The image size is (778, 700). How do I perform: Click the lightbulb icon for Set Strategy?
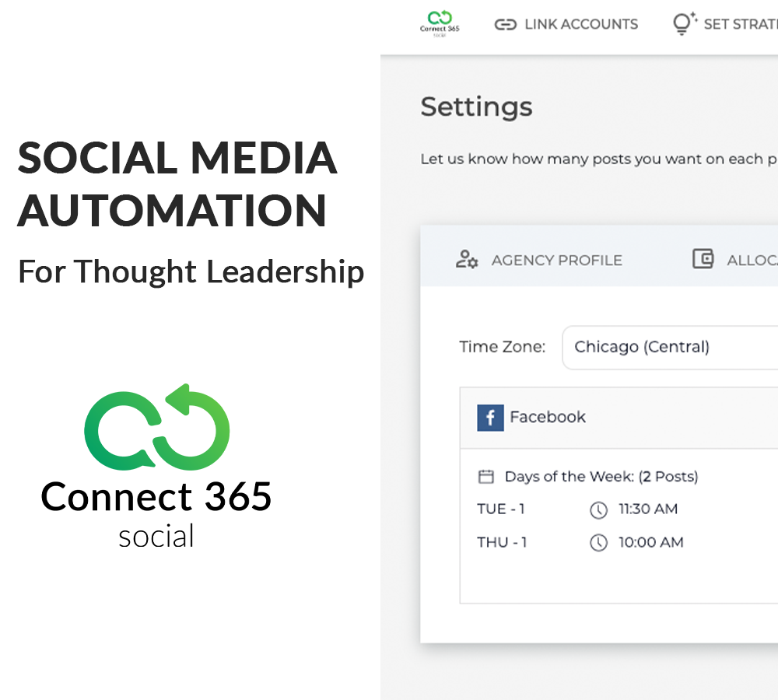point(684,24)
